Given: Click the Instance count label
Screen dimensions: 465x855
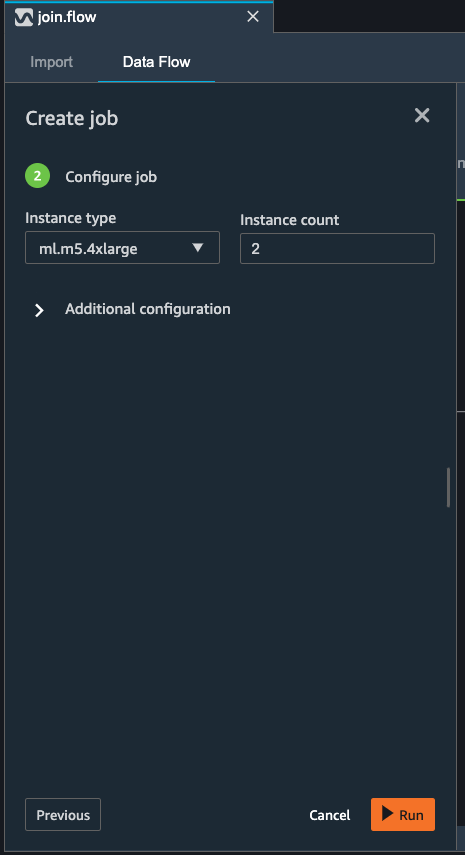Looking at the screenshot, I should click(289, 220).
